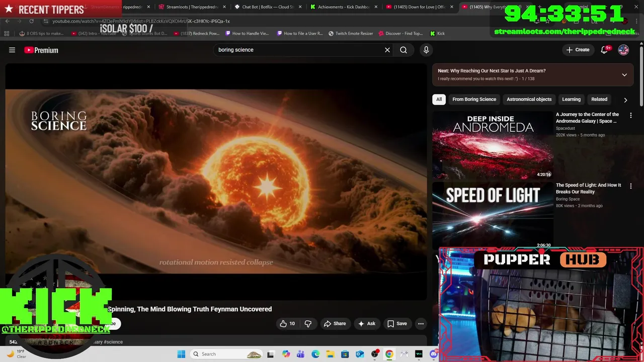Image resolution: width=644 pixels, height=362 pixels.
Task: Click the browser address bar URL
Action: pyautogui.click(x=141, y=21)
